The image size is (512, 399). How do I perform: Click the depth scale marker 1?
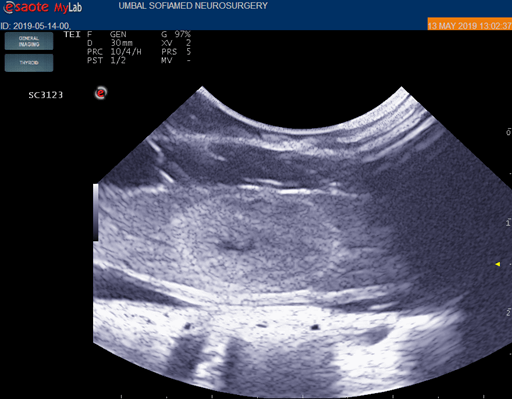pos(508,222)
